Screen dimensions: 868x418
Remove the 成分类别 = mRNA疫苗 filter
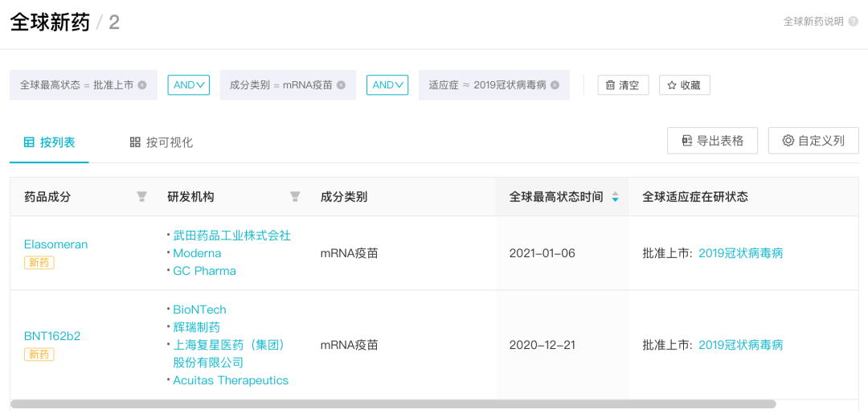pyautogui.click(x=341, y=85)
